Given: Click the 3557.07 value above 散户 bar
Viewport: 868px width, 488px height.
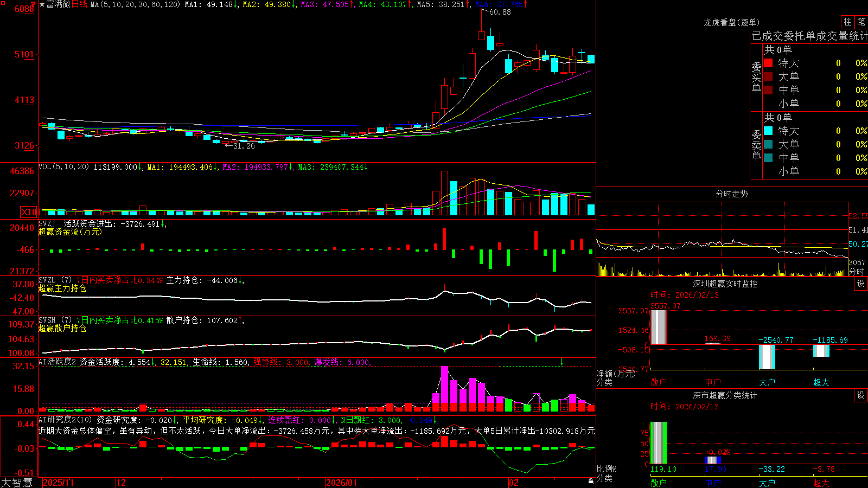Looking at the screenshot, I should (666, 306).
